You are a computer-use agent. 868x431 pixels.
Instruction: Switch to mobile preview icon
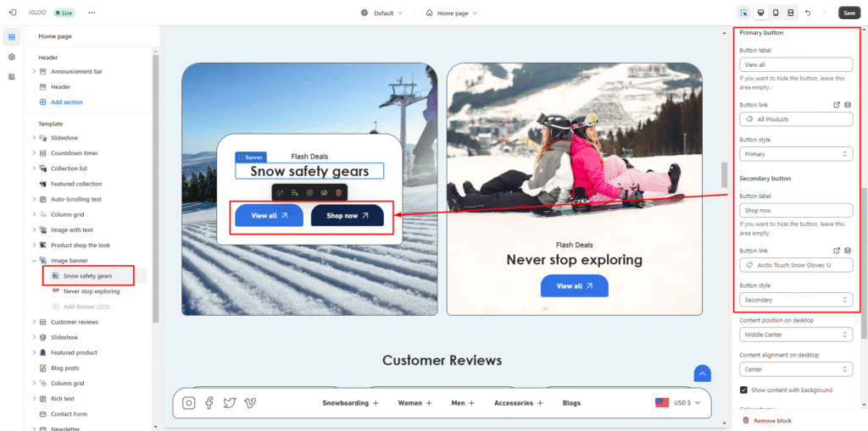775,13
